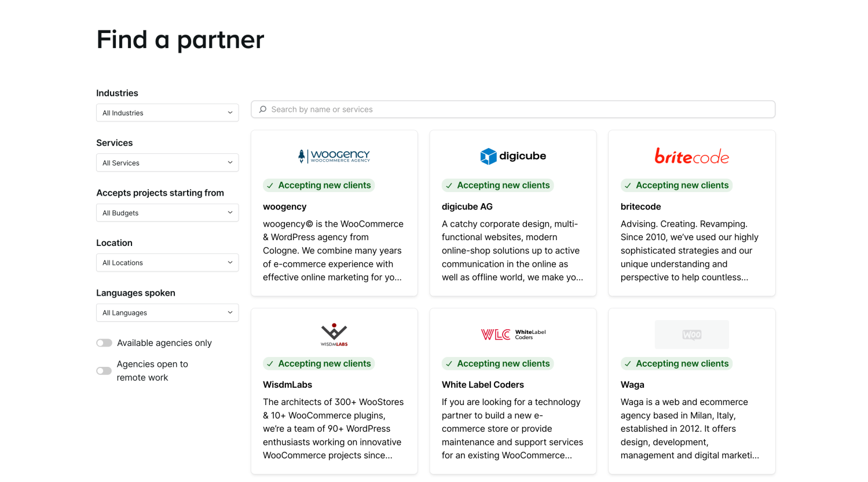Click the White Label Coders logo

[512, 334]
